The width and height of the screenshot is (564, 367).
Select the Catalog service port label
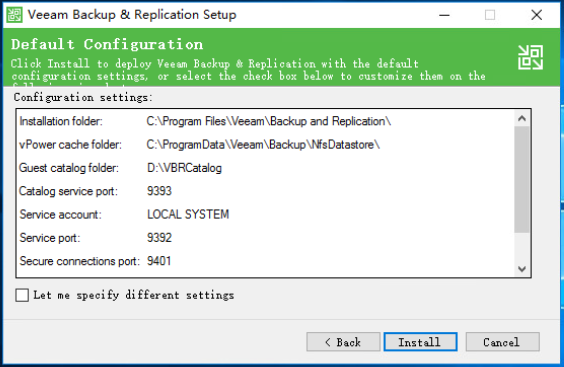(68, 191)
